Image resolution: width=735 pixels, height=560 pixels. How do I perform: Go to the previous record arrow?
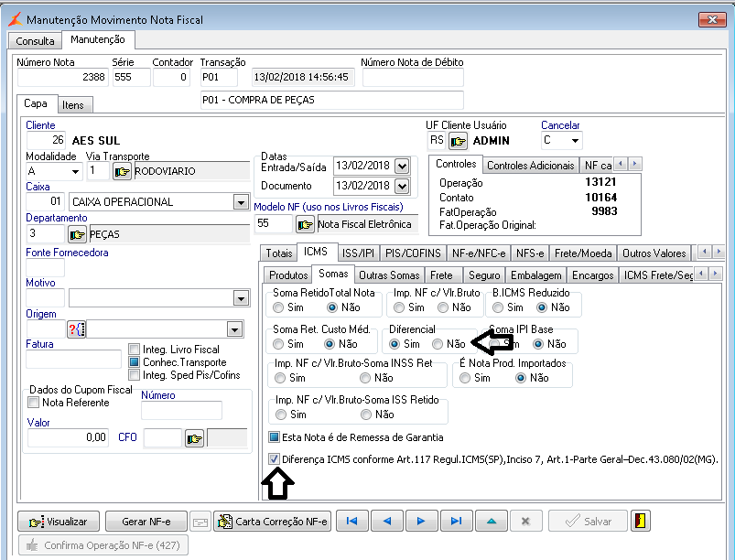pyautogui.click(x=387, y=521)
